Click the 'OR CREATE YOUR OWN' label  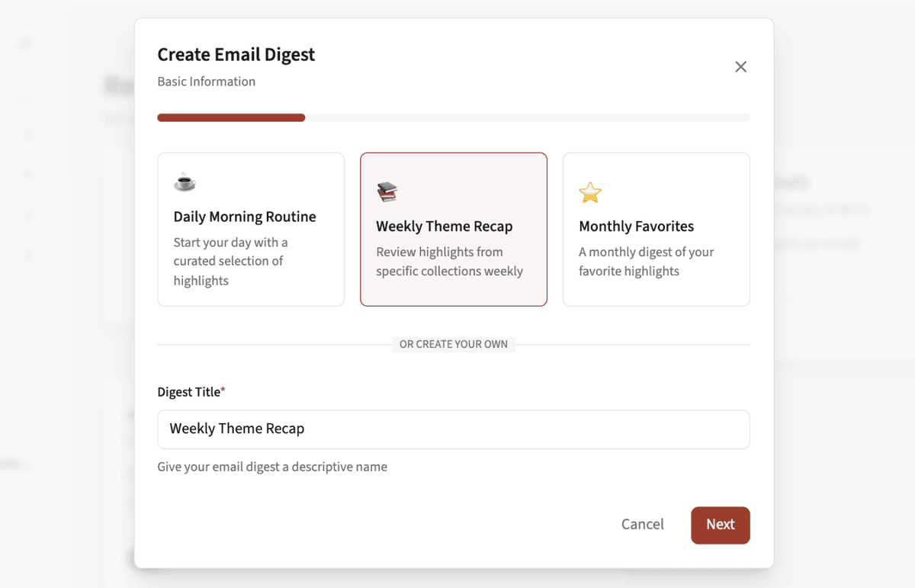tap(454, 345)
